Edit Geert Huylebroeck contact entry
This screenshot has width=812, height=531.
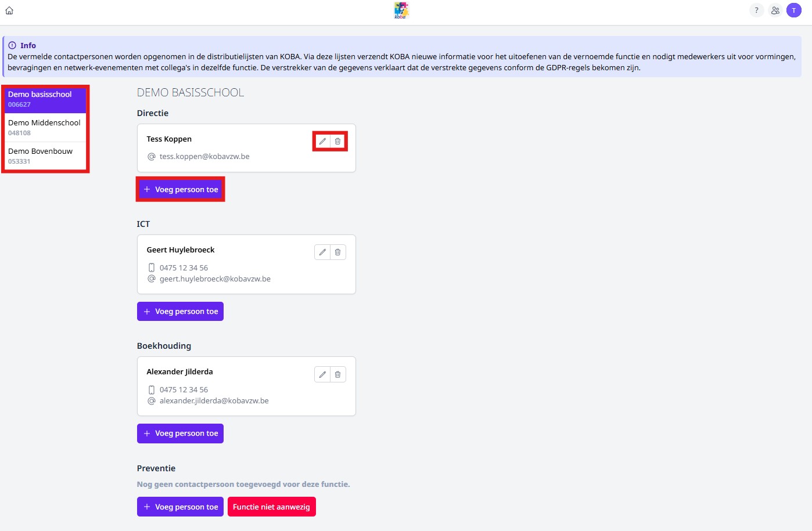click(x=322, y=252)
